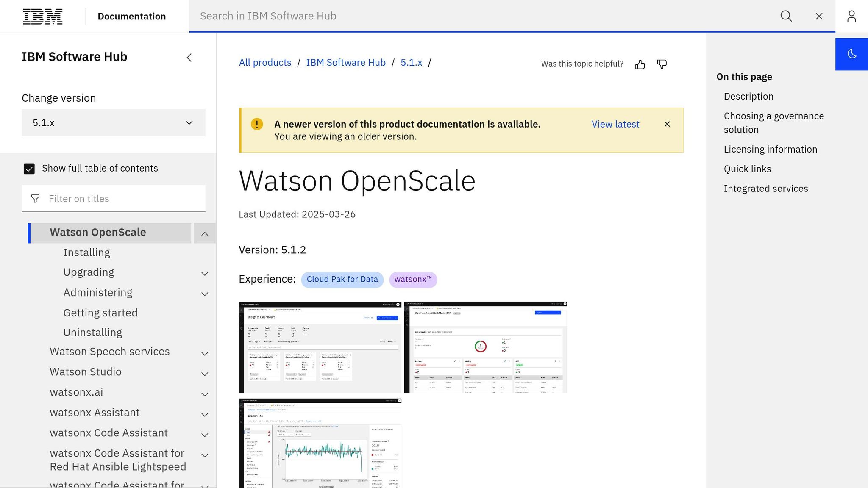The height and width of the screenshot is (488, 868).
Task: Toggle dark mode with the moon icon
Action: click(851, 54)
